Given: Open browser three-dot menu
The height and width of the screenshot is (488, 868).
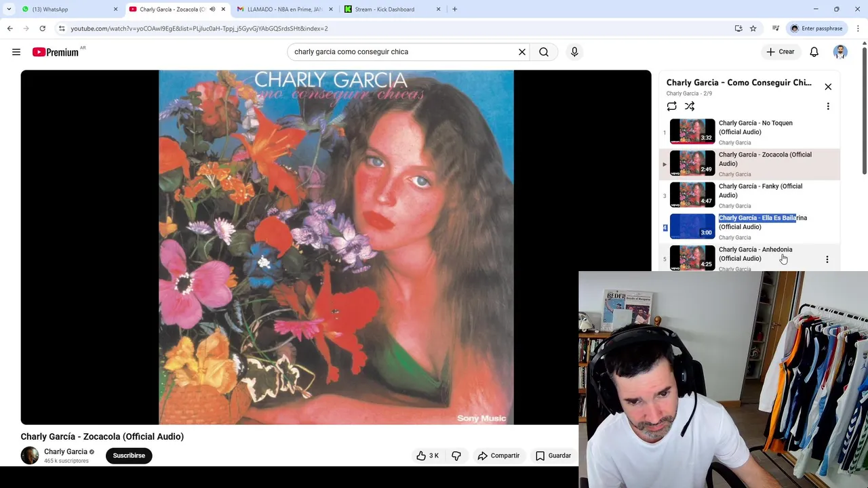Looking at the screenshot, I should pyautogui.click(x=858, y=28).
